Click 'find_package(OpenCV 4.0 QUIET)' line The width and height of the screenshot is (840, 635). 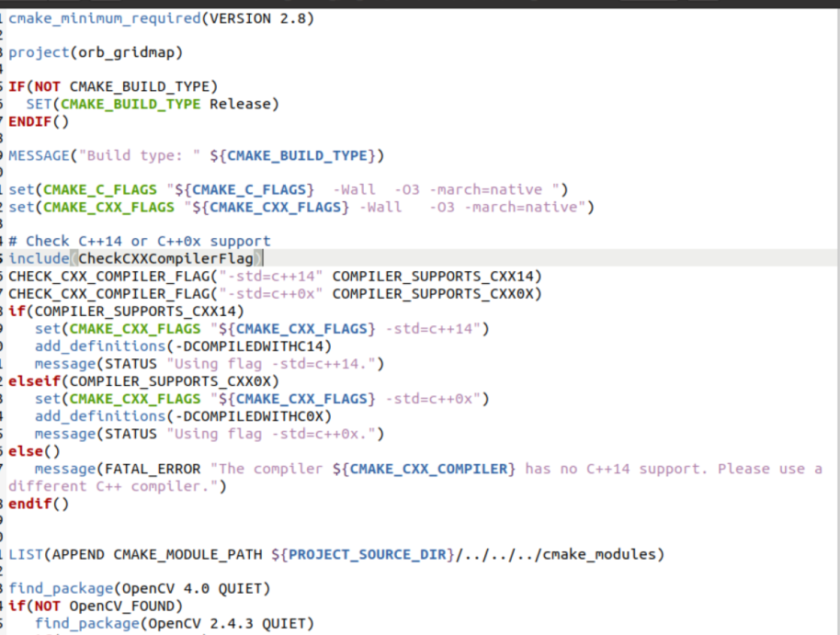point(140,588)
